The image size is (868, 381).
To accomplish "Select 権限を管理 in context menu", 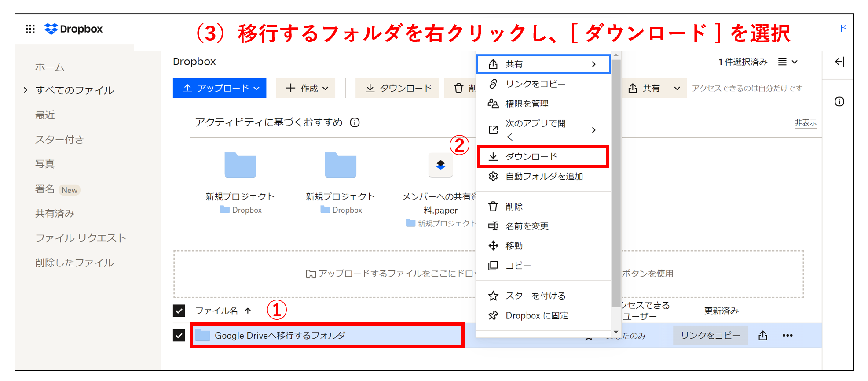I will coord(543,104).
